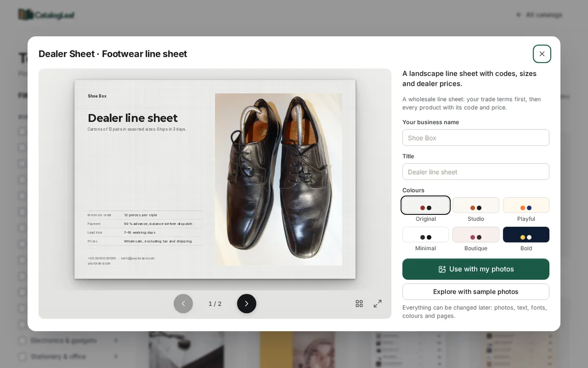Click Explore with sample photos button
The image size is (588, 368).
click(476, 291)
